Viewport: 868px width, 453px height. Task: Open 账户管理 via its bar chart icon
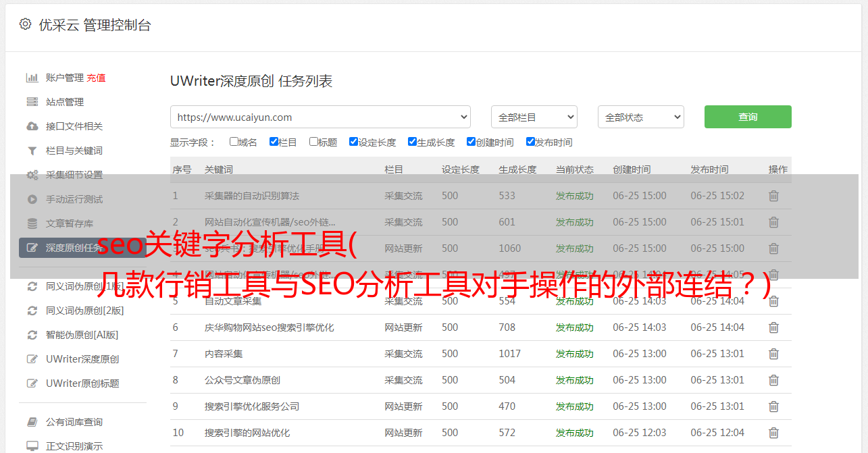(x=32, y=78)
